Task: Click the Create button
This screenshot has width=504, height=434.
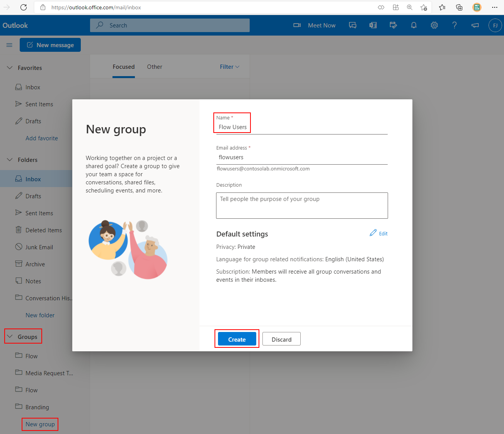Action: [237, 339]
